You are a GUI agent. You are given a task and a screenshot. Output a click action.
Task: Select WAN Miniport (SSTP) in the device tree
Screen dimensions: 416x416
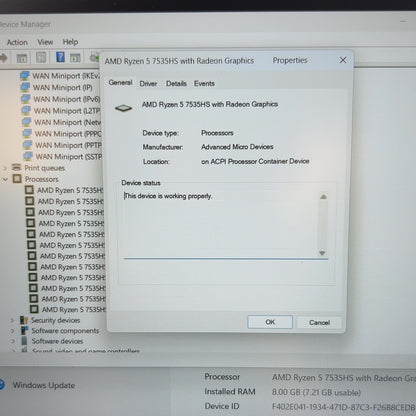(69, 157)
